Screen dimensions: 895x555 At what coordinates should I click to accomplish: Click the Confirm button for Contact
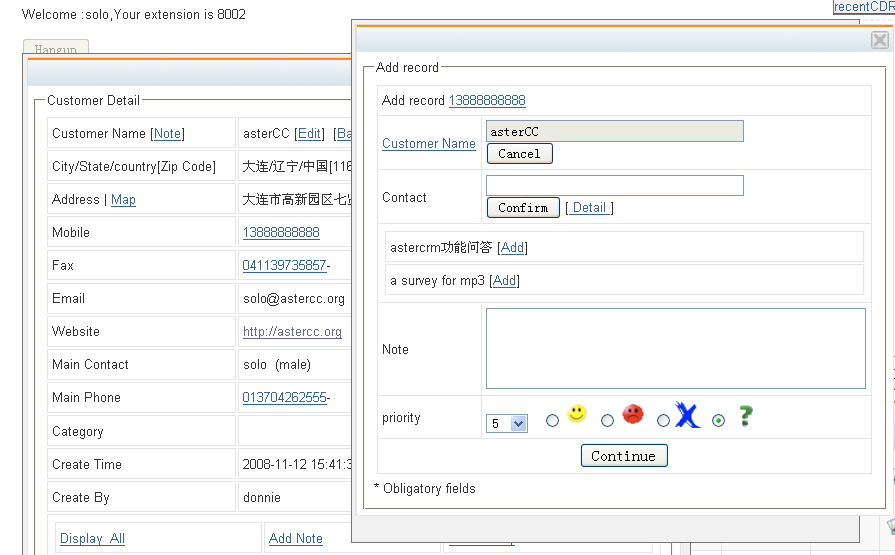pos(523,207)
